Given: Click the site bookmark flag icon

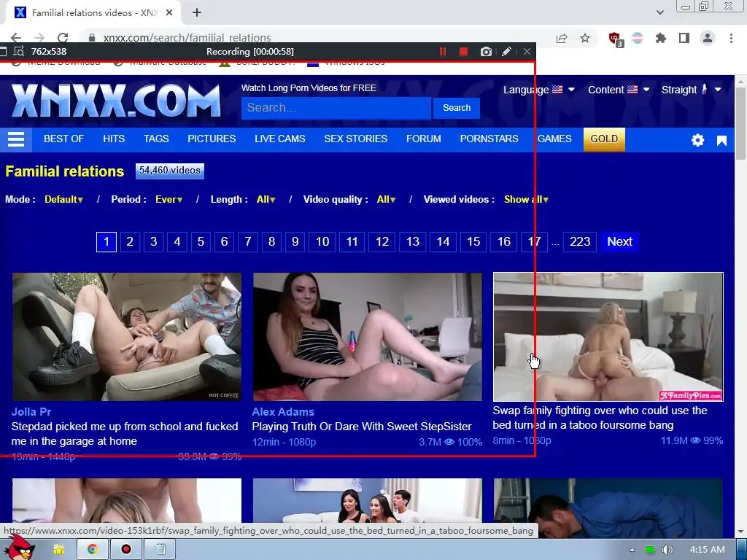Looking at the screenshot, I should [721, 140].
